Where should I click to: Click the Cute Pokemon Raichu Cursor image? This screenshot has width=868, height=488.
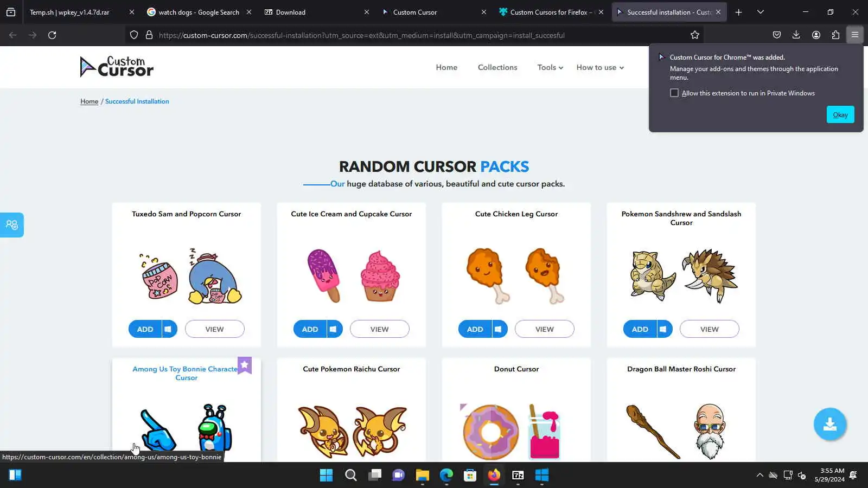[352, 431]
